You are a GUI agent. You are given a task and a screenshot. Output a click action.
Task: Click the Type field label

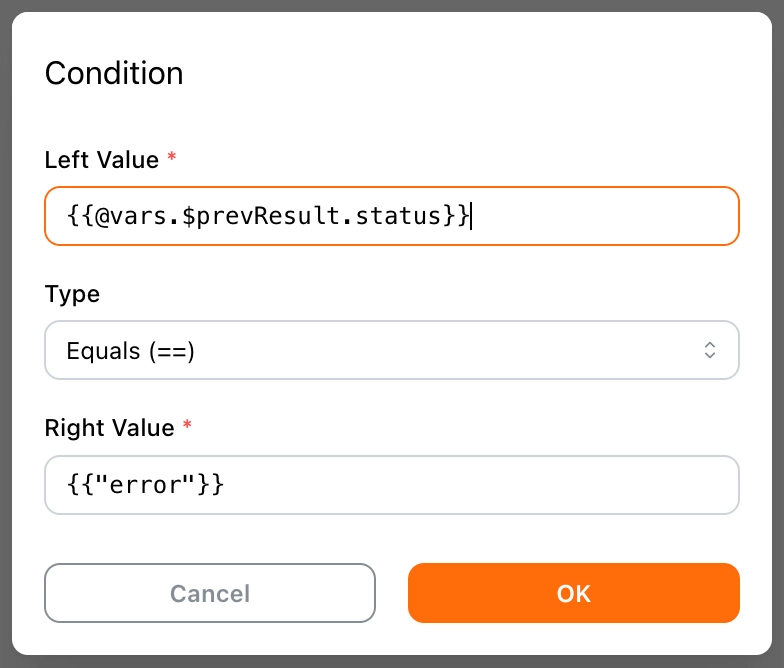tap(72, 294)
